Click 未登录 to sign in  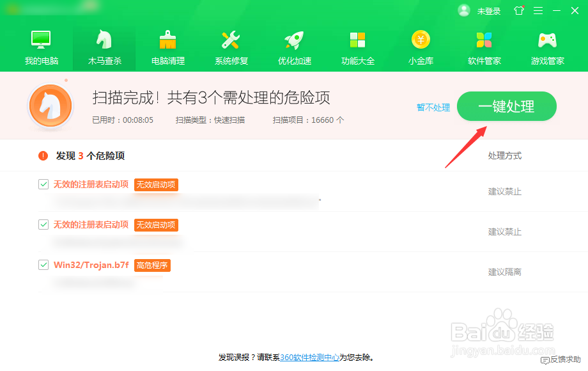point(488,10)
